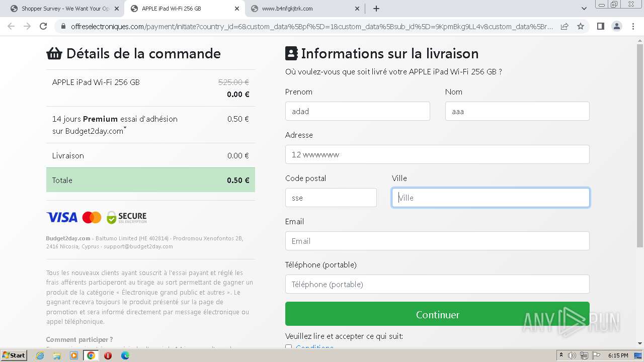Click the forward navigation arrow
The image size is (644, 362).
(x=27, y=26)
